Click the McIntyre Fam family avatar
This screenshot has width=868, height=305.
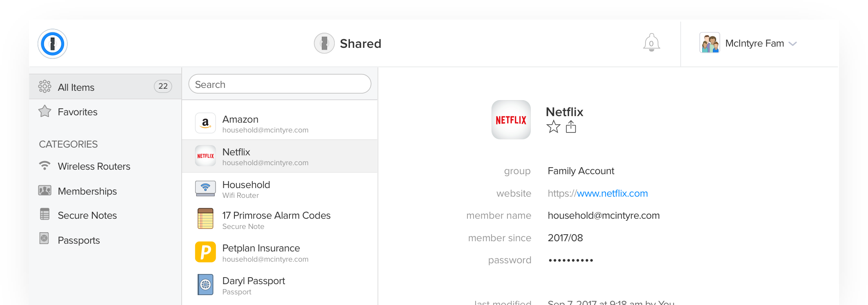pos(710,43)
